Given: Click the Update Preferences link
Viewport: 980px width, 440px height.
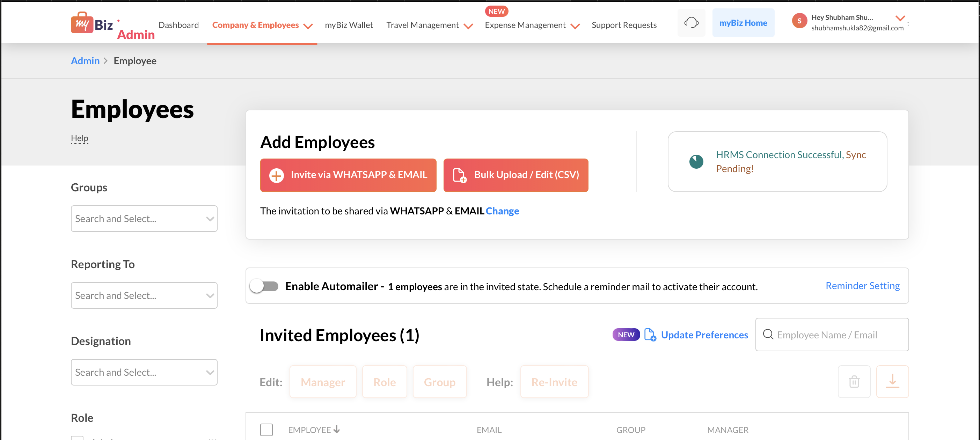Looking at the screenshot, I should click(x=704, y=335).
